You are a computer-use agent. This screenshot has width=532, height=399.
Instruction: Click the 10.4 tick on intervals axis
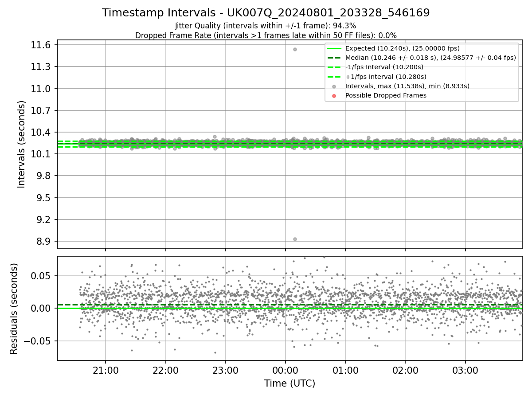click(42, 132)
